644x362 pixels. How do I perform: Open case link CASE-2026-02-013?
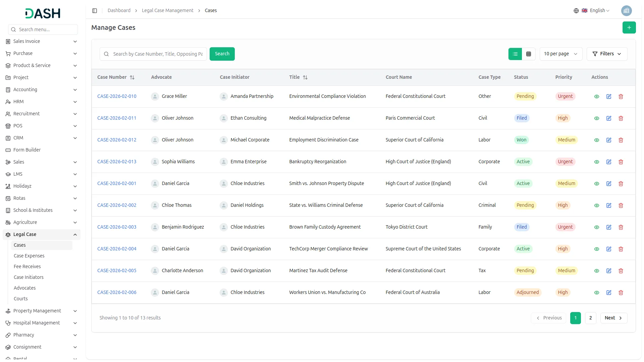[x=117, y=162]
